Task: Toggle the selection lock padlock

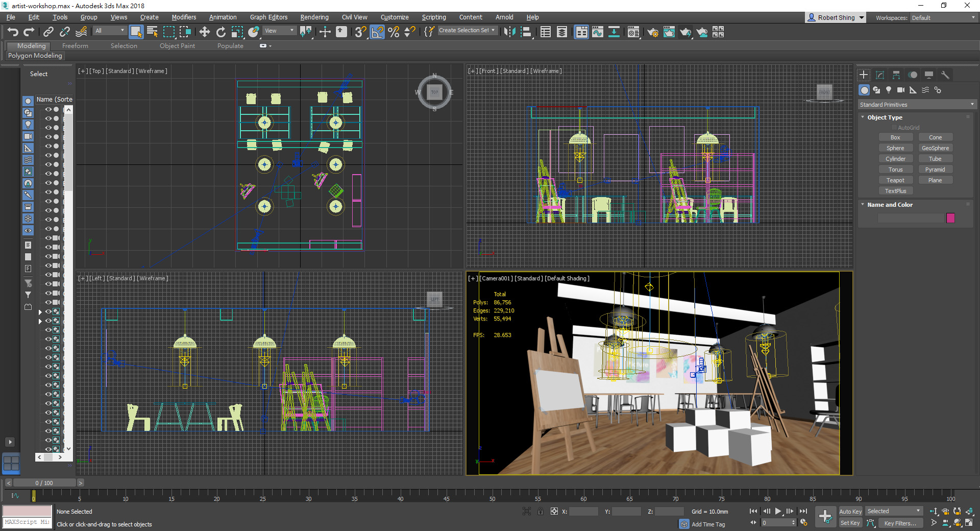Action: [541, 511]
